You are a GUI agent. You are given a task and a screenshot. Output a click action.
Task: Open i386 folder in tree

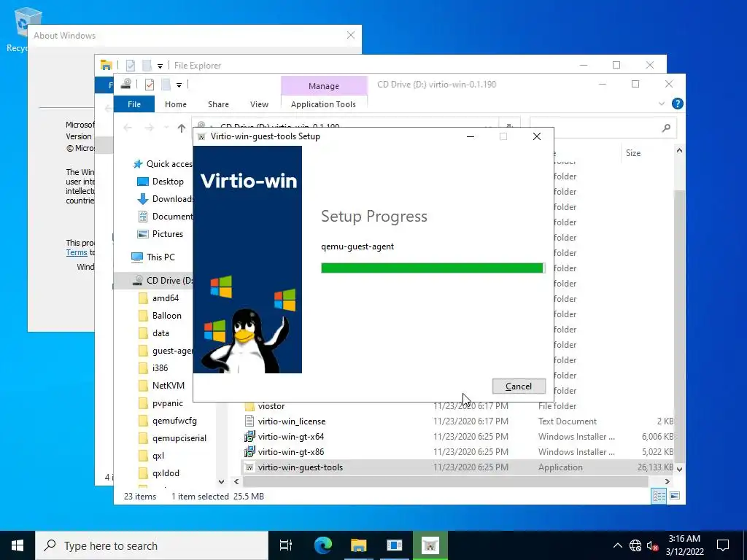click(153, 368)
